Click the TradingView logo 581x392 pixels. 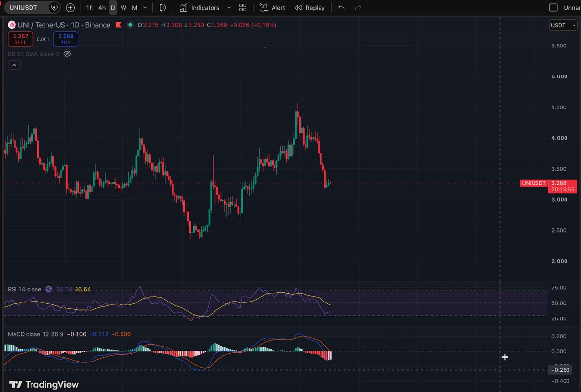44,384
